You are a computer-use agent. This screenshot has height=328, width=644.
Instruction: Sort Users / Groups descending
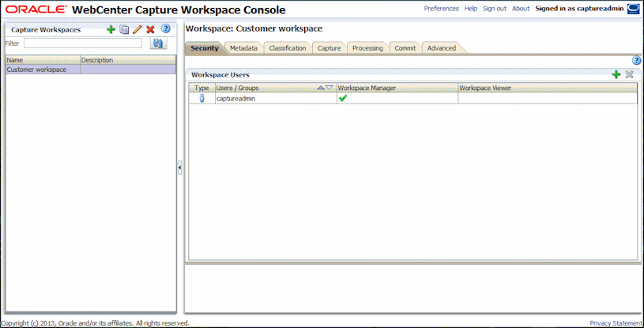(x=329, y=88)
